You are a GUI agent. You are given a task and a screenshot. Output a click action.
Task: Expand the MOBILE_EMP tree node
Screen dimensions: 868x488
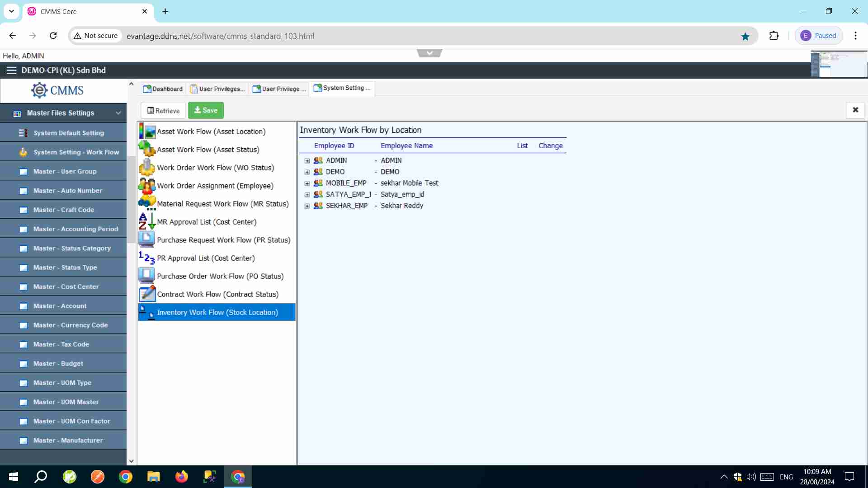[x=307, y=183]
